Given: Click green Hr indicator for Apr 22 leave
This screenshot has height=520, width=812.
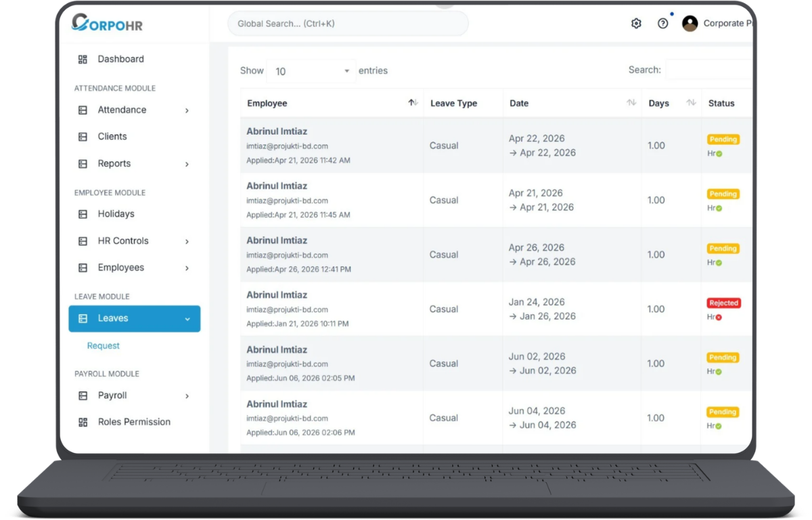Looking at the screenshot, I should (719, 154).
